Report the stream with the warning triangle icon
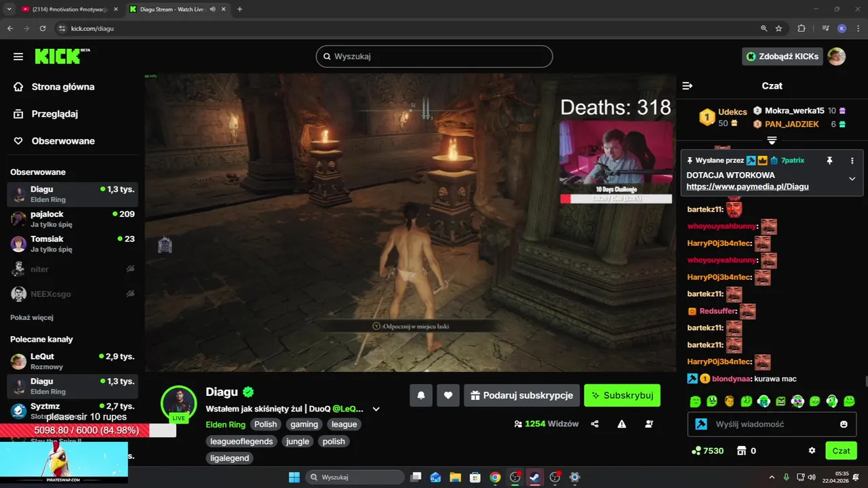Image resolution: width=868 pixels, height=488 pixels. pyautogui.click(x=622, y=424)
